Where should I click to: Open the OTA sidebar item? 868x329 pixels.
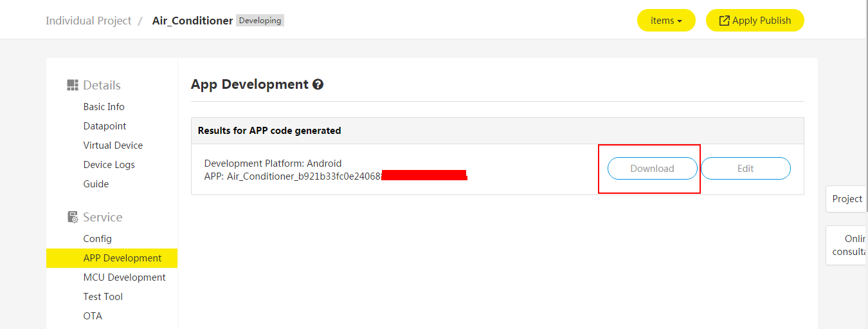coord(93,316)
